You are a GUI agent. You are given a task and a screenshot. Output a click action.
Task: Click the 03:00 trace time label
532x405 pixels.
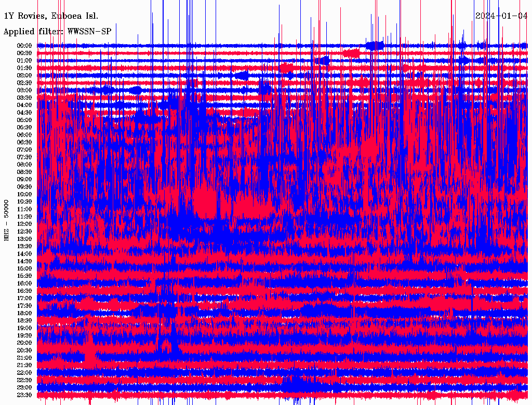pyautogui.click(x=24, y=90)
